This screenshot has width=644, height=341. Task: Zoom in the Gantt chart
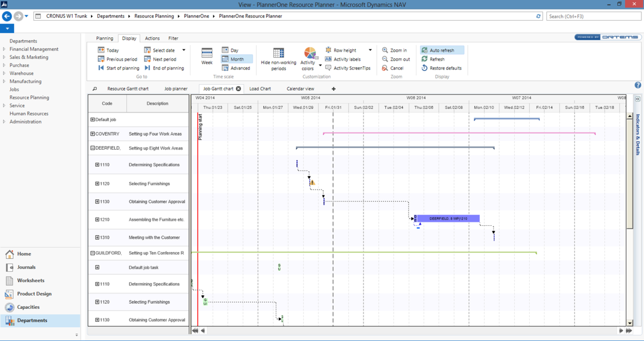click(394, 50)
